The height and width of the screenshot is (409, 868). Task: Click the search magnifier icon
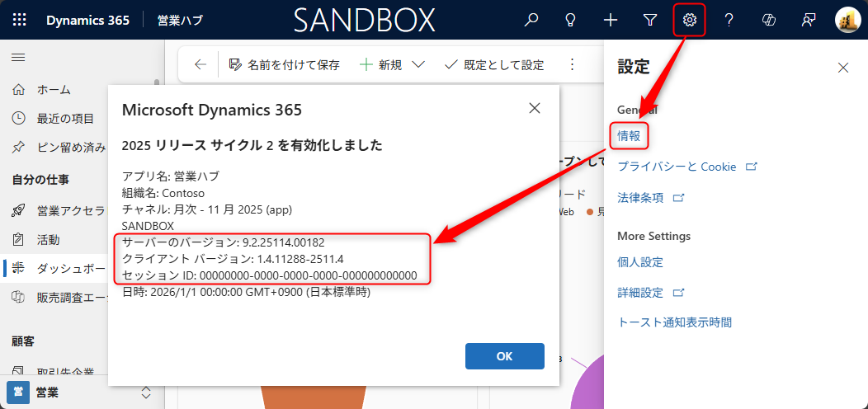[531, 20]
